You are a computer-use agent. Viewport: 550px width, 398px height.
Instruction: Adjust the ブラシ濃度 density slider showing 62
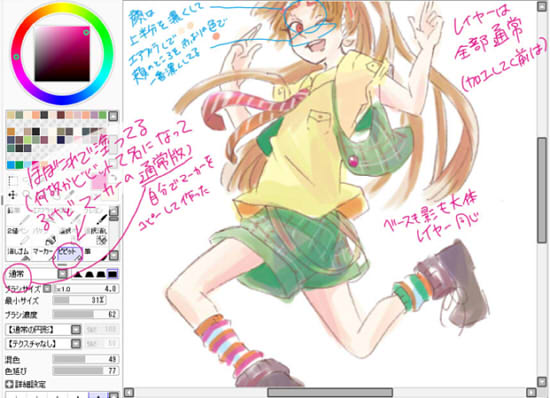86,314
